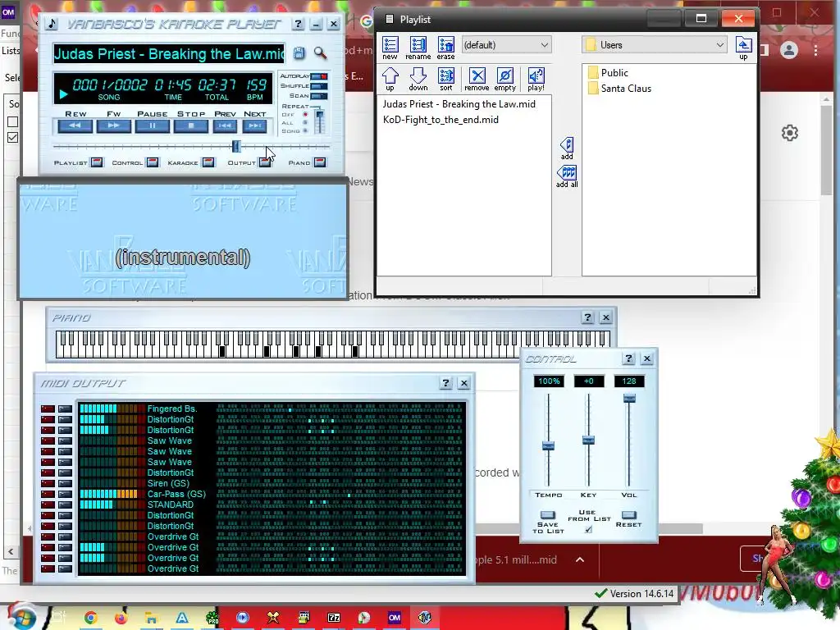Open help for the MIDI Output window
This screenshot has height=630, width=840.
(445, 383)
